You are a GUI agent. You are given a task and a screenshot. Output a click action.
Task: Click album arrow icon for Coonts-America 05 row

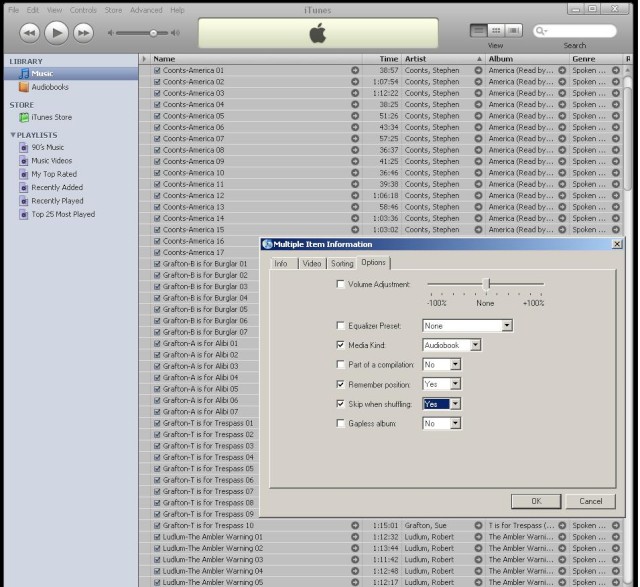562,116
